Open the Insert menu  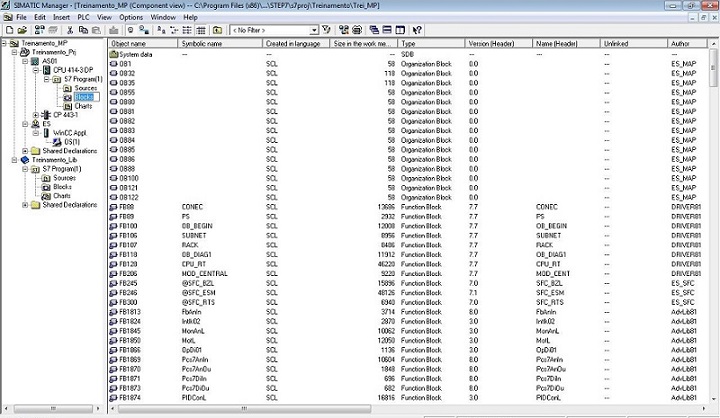(x=61, y=17)
